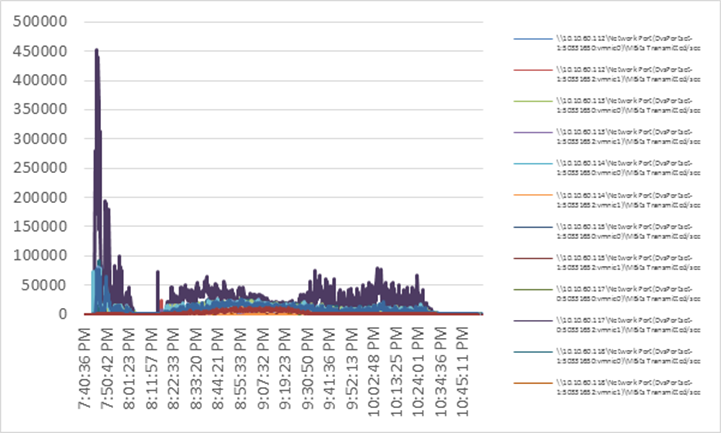Screen dimensions: 721x433
Task: Click the 10:34:36 PM time label
Action: point(441,372)
